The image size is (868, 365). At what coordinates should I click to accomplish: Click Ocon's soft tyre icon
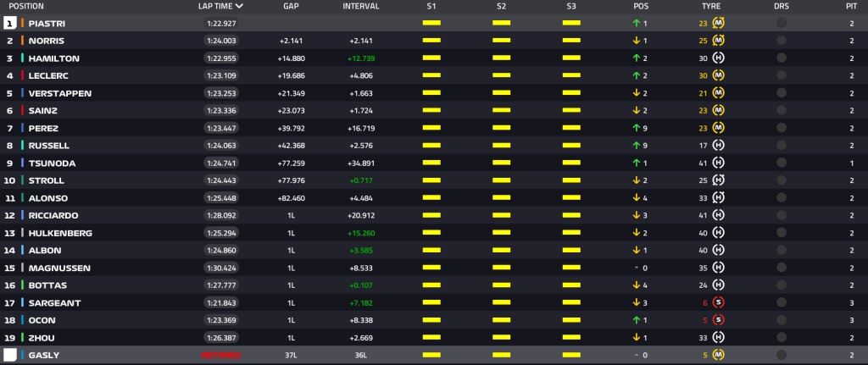coord(719,320)
